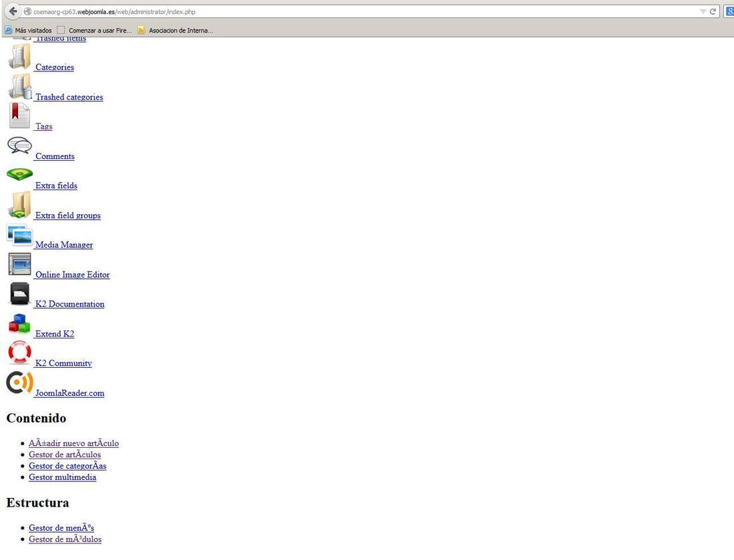The height and width of the screenshot is (560, 734).
Task: Open the Tags link
Action: tap(44, 126)
